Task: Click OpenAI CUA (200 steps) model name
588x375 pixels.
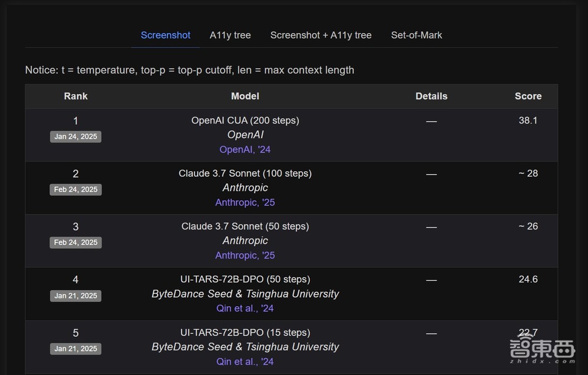Action: coord(245,120)
